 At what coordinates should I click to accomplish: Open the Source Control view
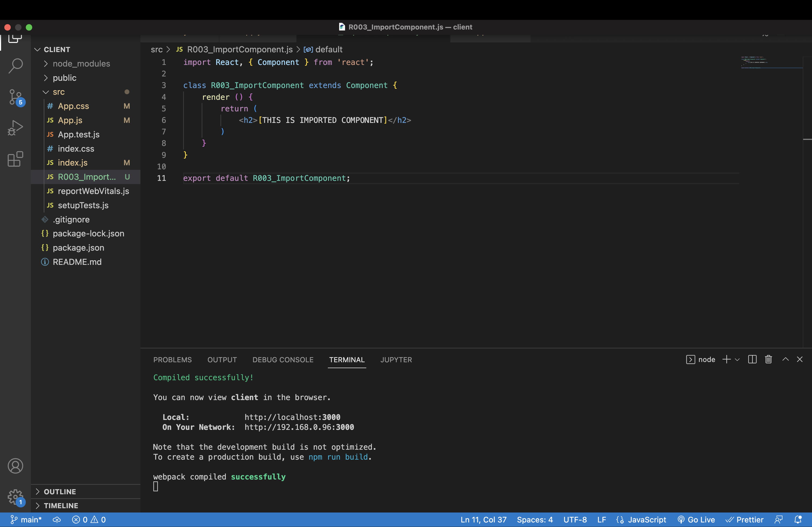[x=15, y=97]
